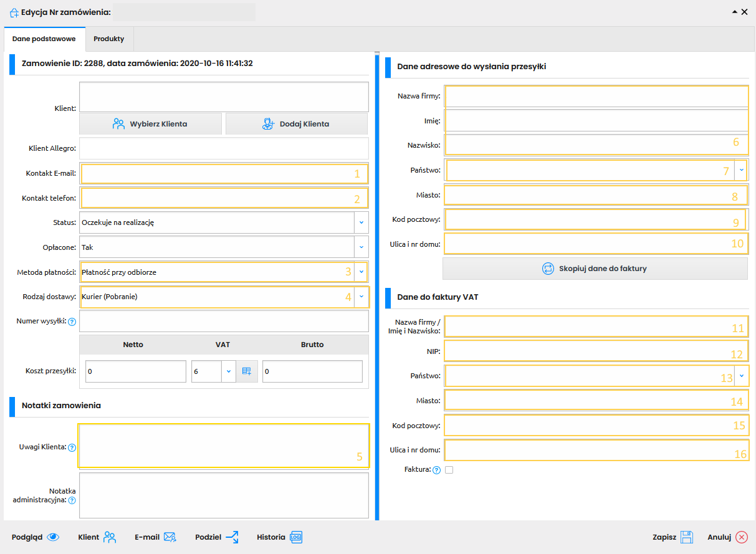Open Klient details in bottom toolbar
This screenshot has width=756, height=554.
97,537
